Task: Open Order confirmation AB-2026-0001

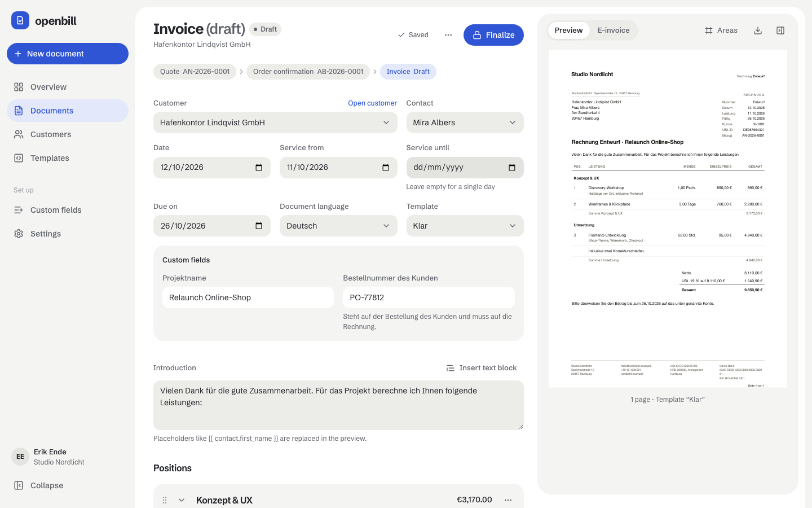Action: click(x=308, y=72)
